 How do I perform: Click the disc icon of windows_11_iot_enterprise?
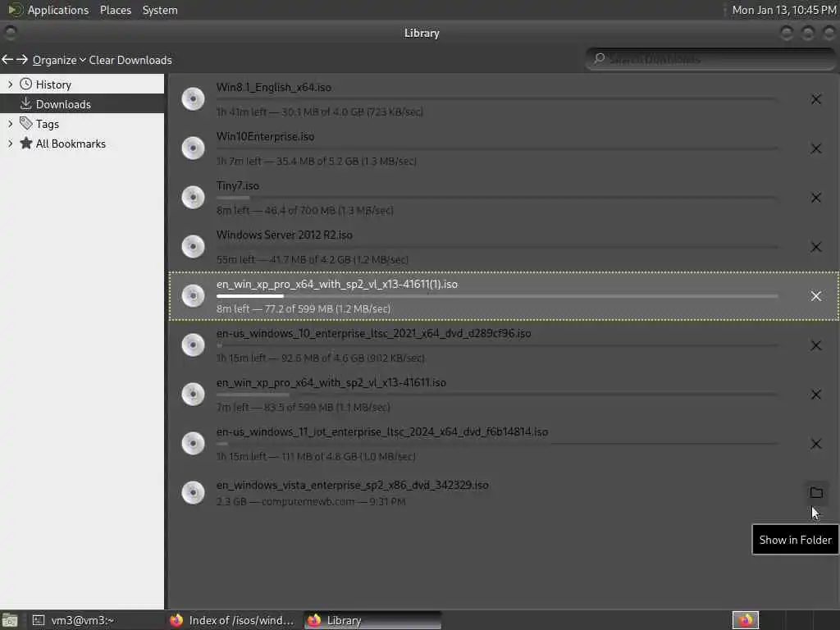pyautogui.click(x=193, y=444)
